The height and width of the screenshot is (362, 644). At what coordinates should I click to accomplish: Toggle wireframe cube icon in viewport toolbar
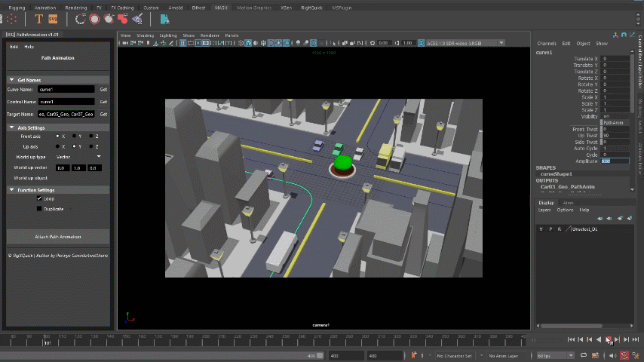point(241,43)
